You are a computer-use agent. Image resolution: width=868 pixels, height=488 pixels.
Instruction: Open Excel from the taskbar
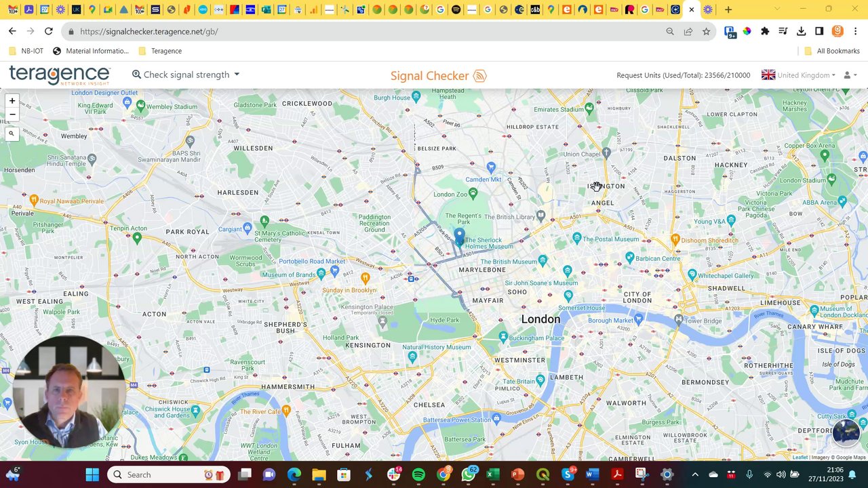493,474
